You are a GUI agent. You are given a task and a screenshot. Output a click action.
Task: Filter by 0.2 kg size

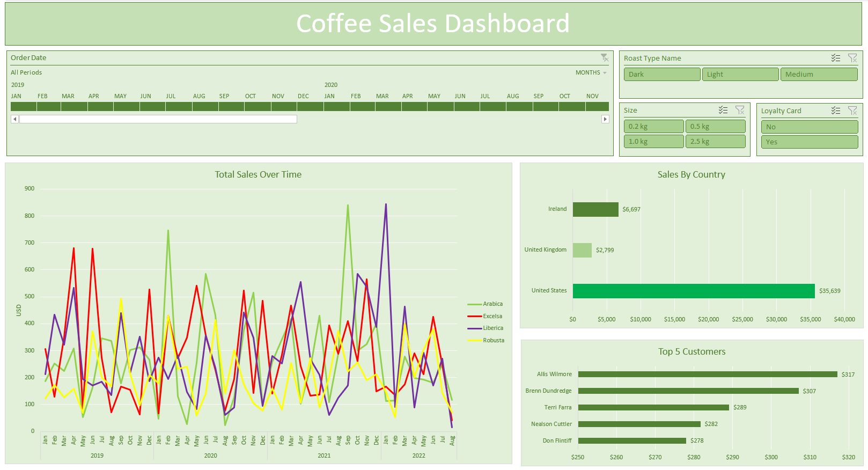pos(653,126)
